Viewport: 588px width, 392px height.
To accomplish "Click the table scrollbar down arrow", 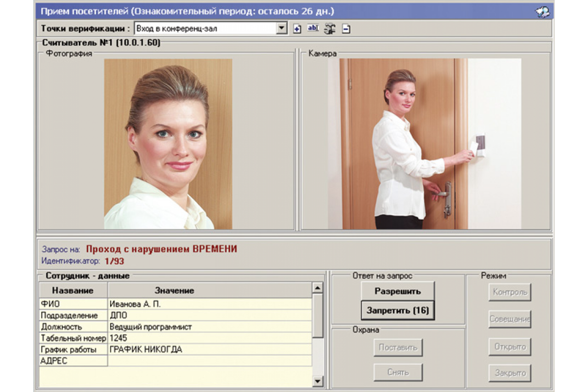I will point(318,380).
